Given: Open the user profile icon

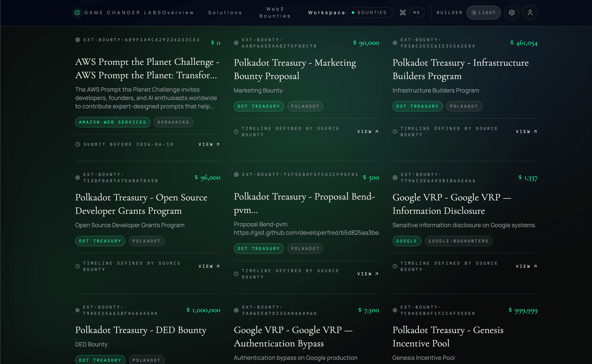Looking at the screenshot, I should pos(530,13).
